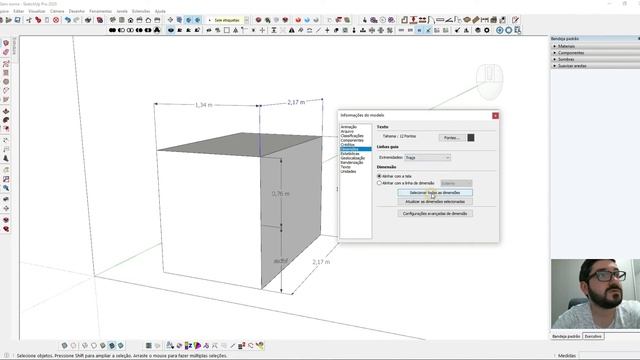Screen dimensions: 640x360
Task: Select 'Animação' in model info list
Action: pos(349,127)
